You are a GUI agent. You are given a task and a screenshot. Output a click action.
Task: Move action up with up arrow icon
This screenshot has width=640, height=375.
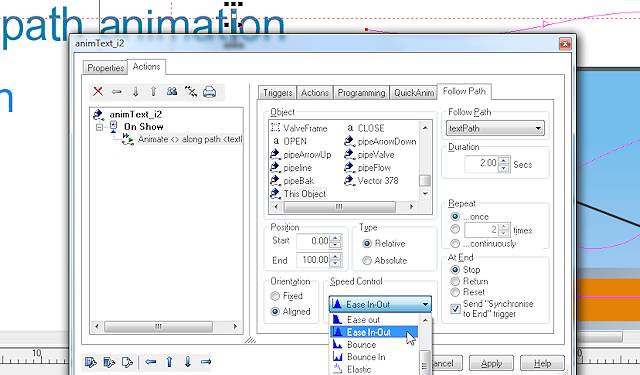tap(153, 91)
